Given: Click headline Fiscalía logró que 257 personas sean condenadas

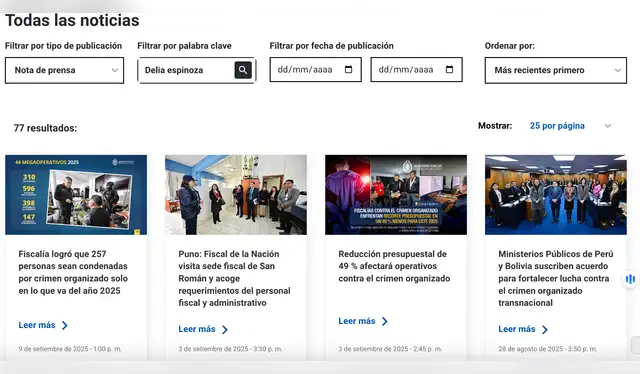Looking at the screenshot, I should [x=73, y=272].
